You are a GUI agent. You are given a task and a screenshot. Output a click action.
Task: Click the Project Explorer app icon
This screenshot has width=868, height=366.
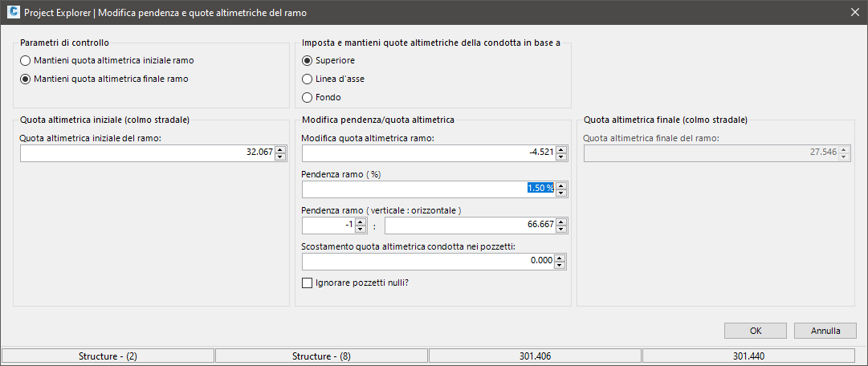click(x=12, y=13)
